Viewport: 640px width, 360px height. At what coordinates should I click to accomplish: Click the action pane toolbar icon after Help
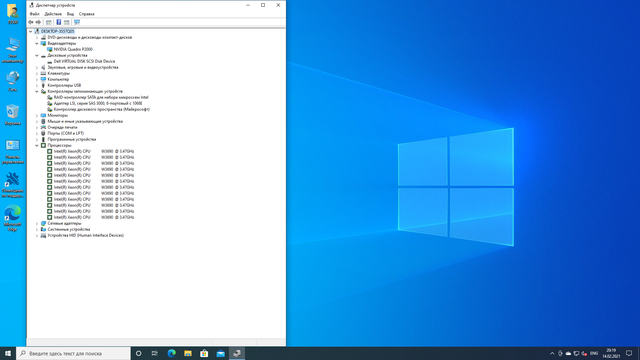tap(67, 22)
